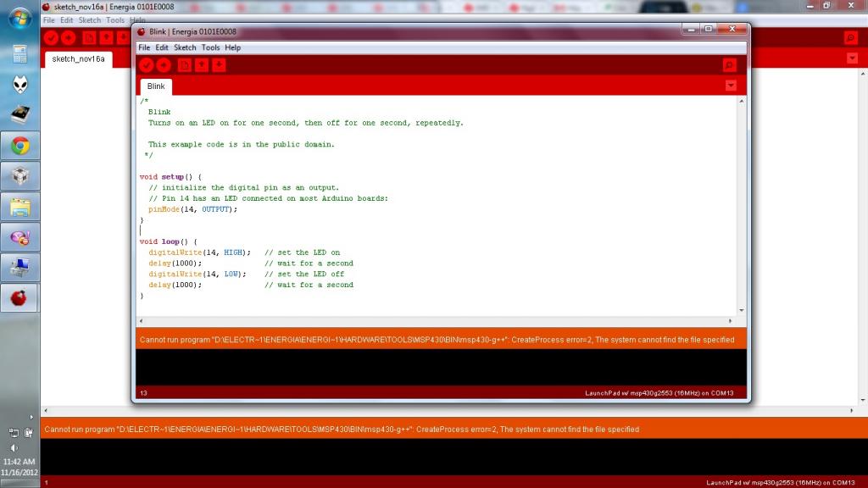This screenshot has height=488, width=868.
Task: Click right arrow of sketch_nov16a horizontal scrollbar
Action: tap(851, 411)
